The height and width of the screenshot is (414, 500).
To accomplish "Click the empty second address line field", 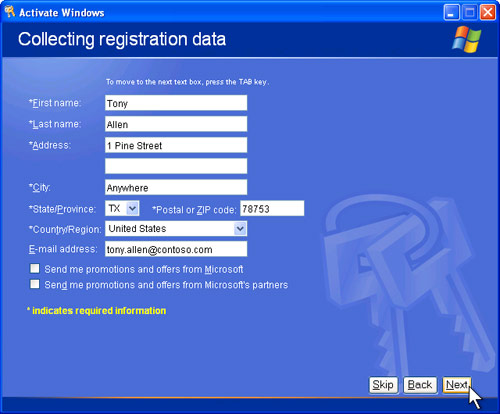I will [x=176, y=166].
